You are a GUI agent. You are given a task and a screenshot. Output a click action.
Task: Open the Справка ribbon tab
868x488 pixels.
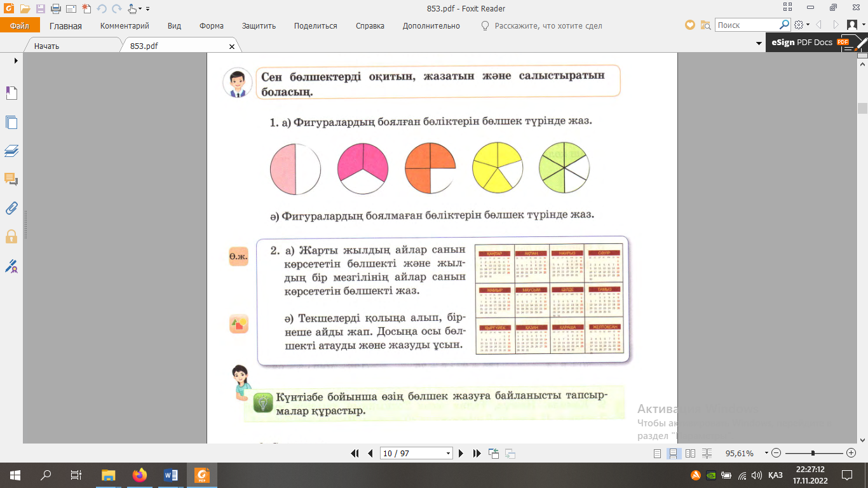(370, 26)
